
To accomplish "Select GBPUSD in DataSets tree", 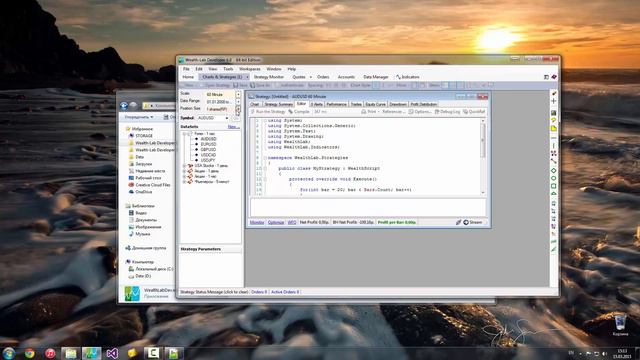I will [x=208, y=150].
